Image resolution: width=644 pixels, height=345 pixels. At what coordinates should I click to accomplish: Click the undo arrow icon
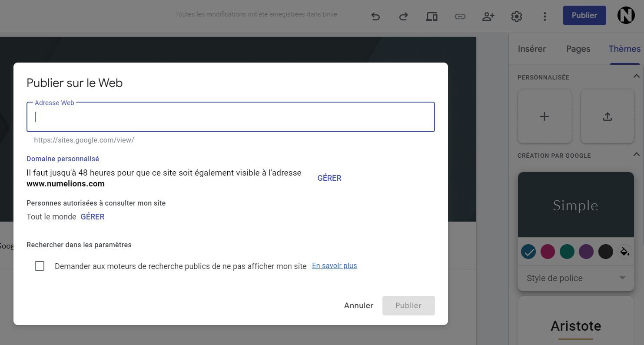(x=376, y=17)
